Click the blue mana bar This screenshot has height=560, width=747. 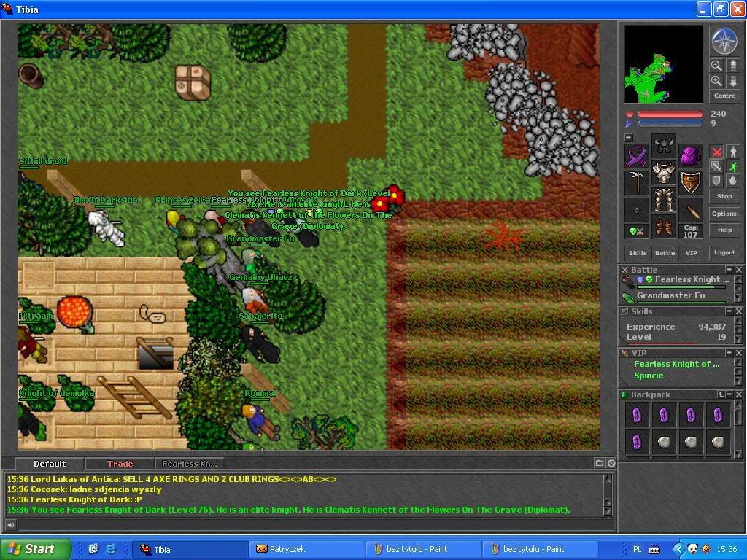click(x=670, y=123)
